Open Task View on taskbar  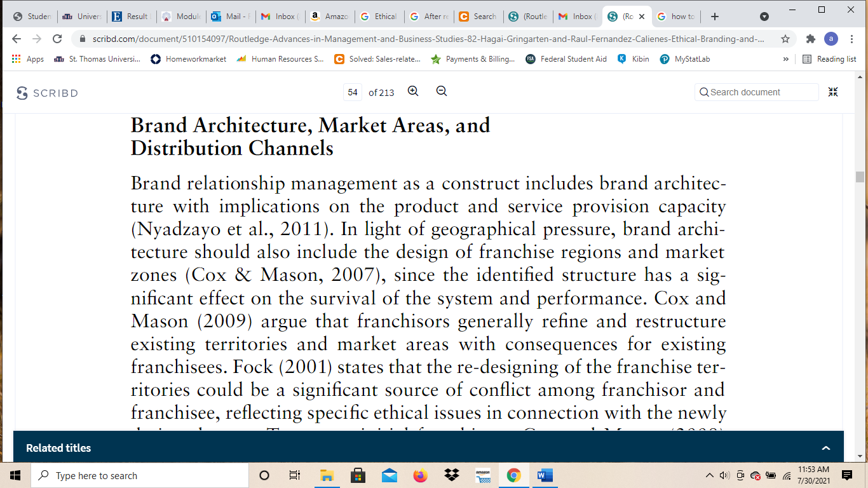click(295, 475)
